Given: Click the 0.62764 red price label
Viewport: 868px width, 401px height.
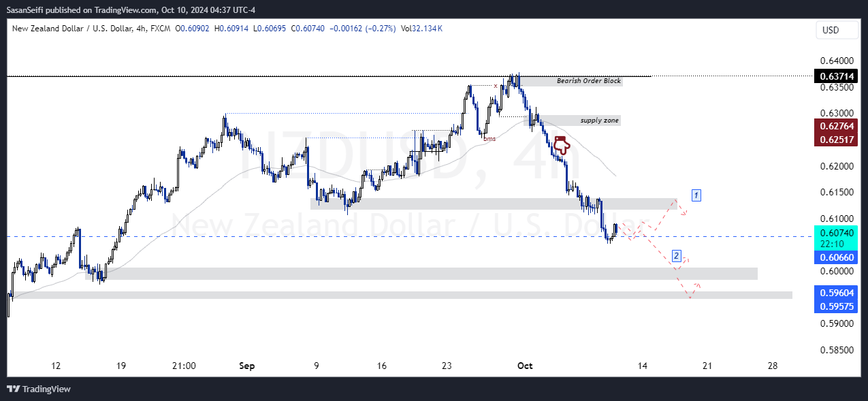Looking at the screenshot, I should pos(836,127).
